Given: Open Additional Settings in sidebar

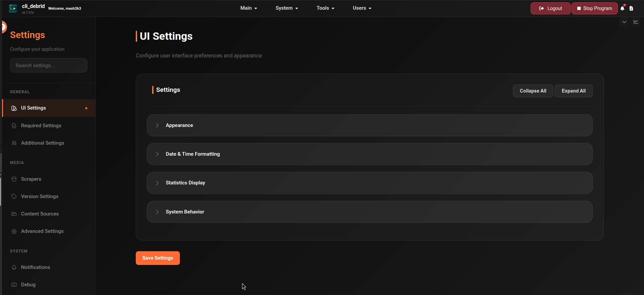Looking at the screenshot, I should [49, 143].
